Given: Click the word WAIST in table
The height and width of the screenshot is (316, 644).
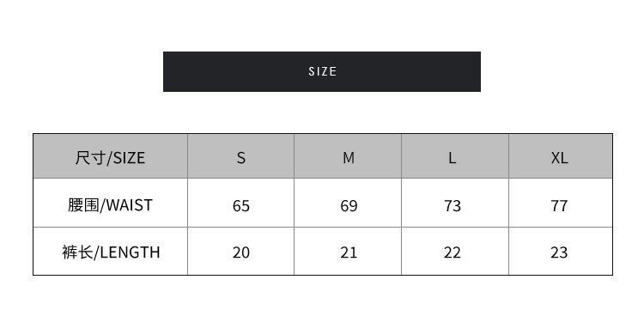Looking at the screenshot, I should 130,205.
